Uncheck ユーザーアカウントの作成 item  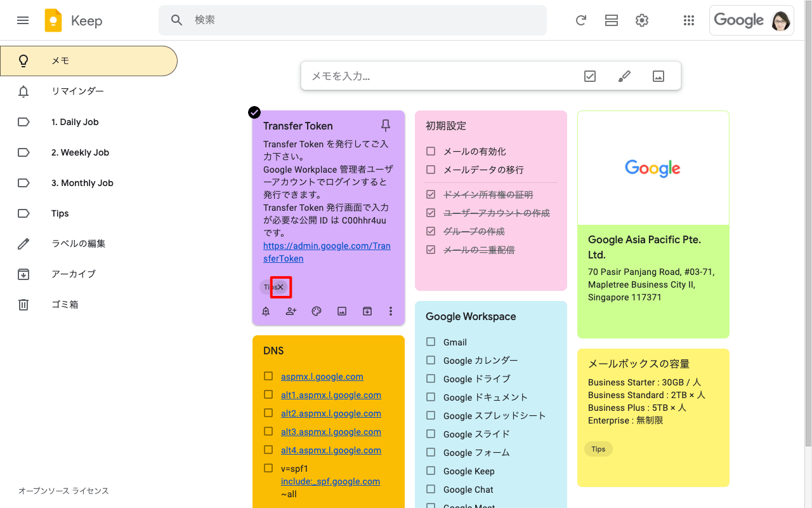click(431, 213)
